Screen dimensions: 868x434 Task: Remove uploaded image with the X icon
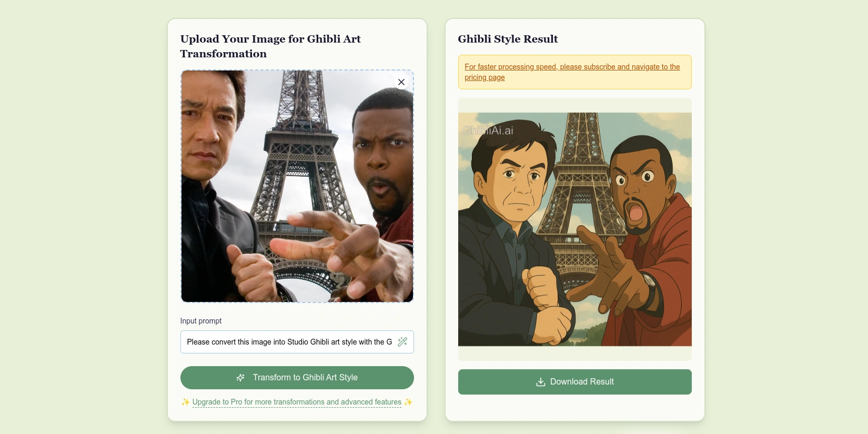click(x=401, y=82)
